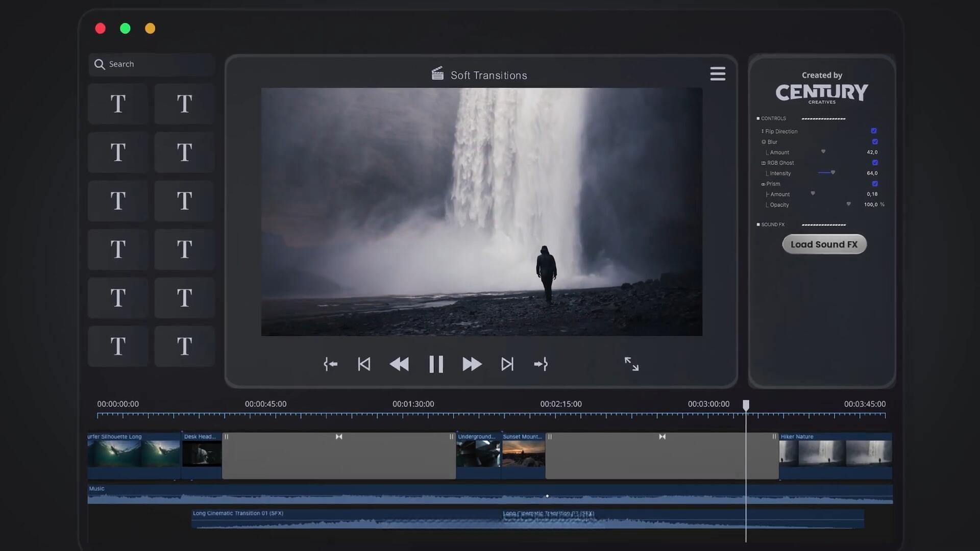Open the hamburger menu in preview panel
980x551 pixels.
718,74
